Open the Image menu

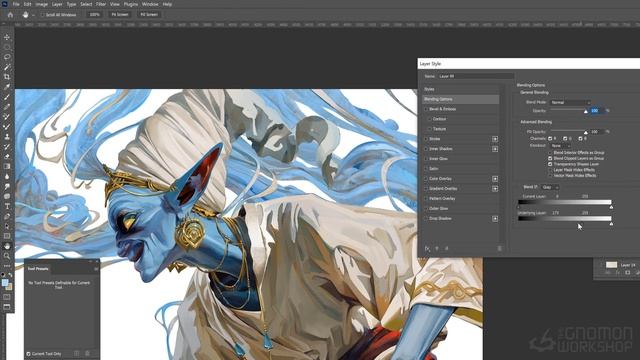pyautogui.click(x=42, y=4)
